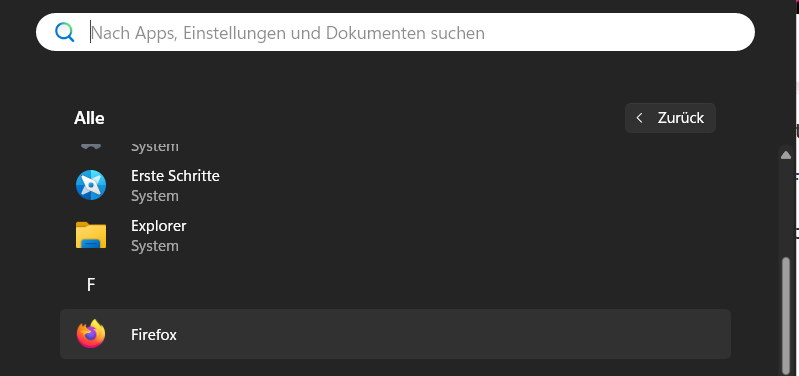799x376 pixels.
Task: Launch Erste Schritte via its blue pinwheel icon
Action: (x=91, y=185)
